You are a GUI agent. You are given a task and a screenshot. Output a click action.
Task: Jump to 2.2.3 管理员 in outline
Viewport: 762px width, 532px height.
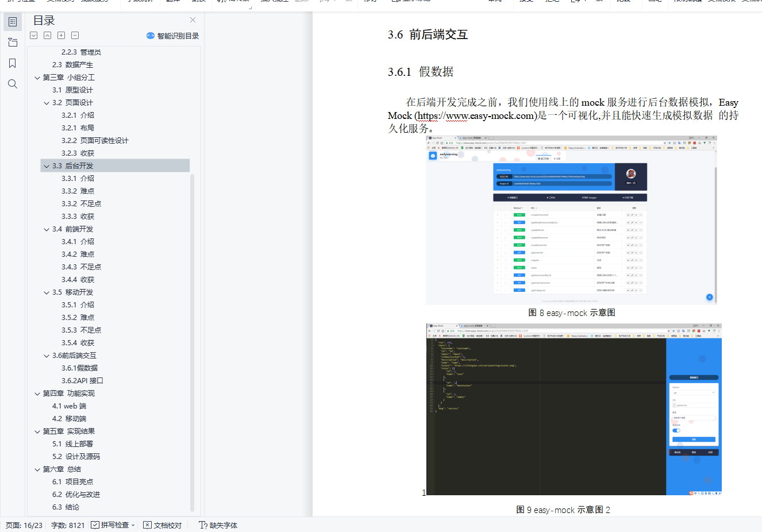click(x=81, y=52)
